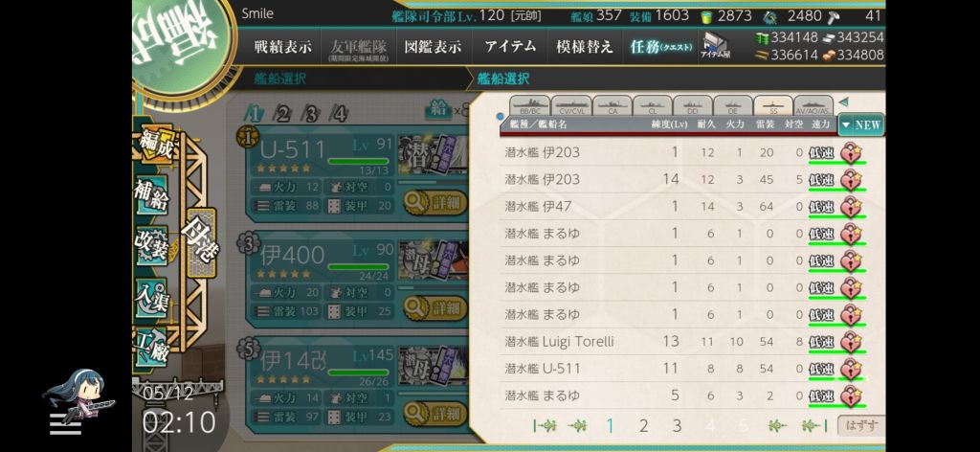Collapse the ship type filter arrow
The width and height of the screenshot is (980, 452).
tap(844, 102)
